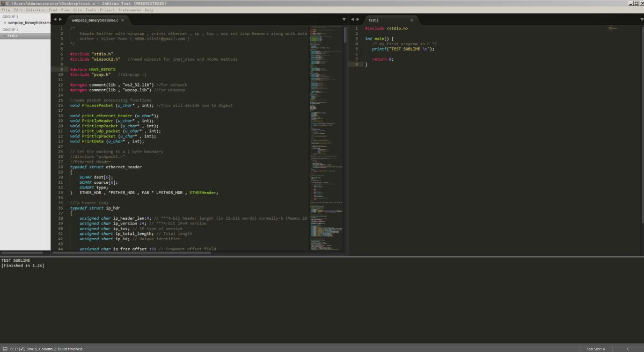Open the Find menu
Viewport: 644px width, 352px height.
click(x=53, y=10)
